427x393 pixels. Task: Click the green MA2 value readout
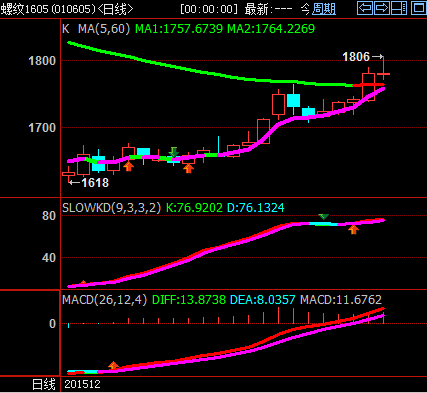pyautogui.click(x=271, y=29)
